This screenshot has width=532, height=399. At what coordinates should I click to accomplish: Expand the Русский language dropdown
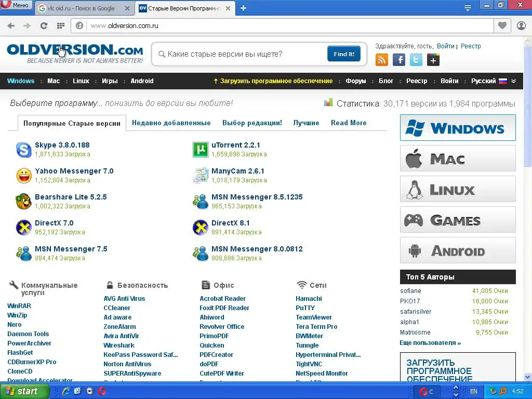tap(494, 81)
